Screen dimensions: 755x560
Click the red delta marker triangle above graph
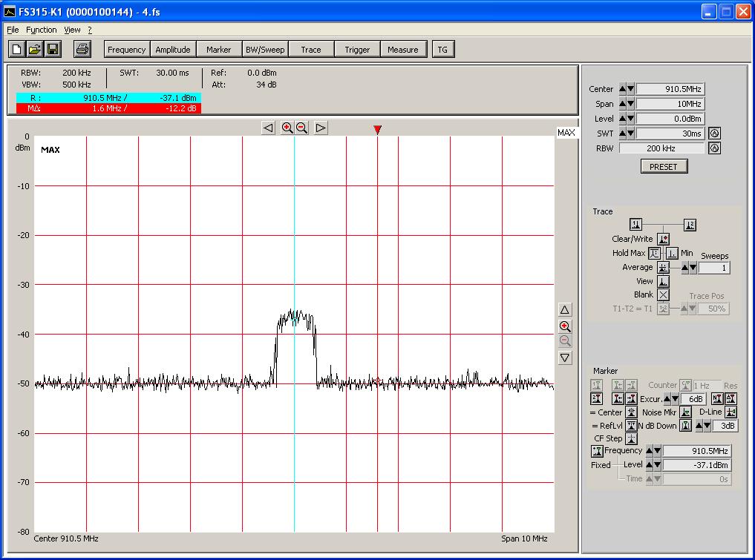tap(377, 130)
